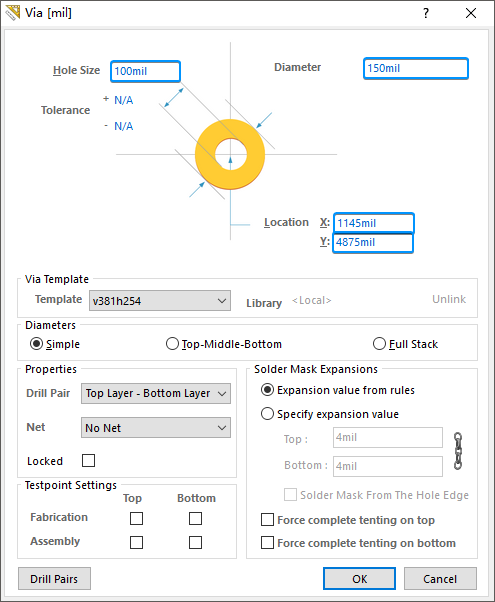The height and width of the screenshot is (602, 495).
Task: Open the Net dropdown showing No Net
Action: click(156, 428)
